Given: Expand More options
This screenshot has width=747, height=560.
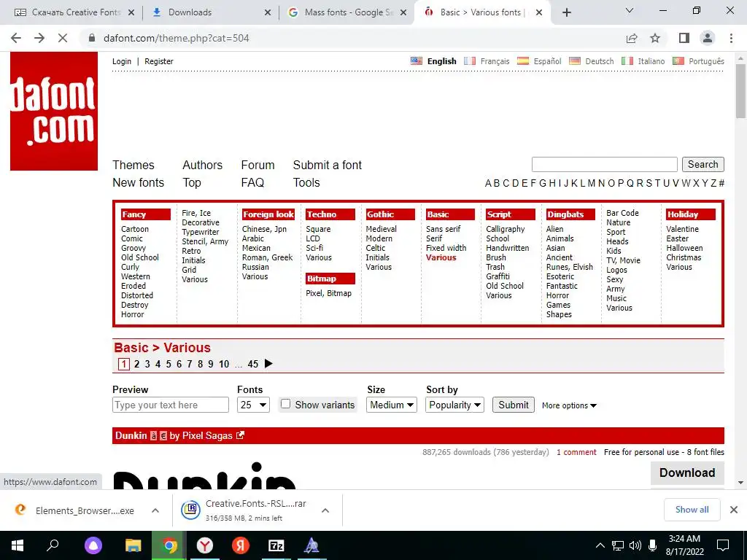Looking at the screenshot, I should [569, 405].
